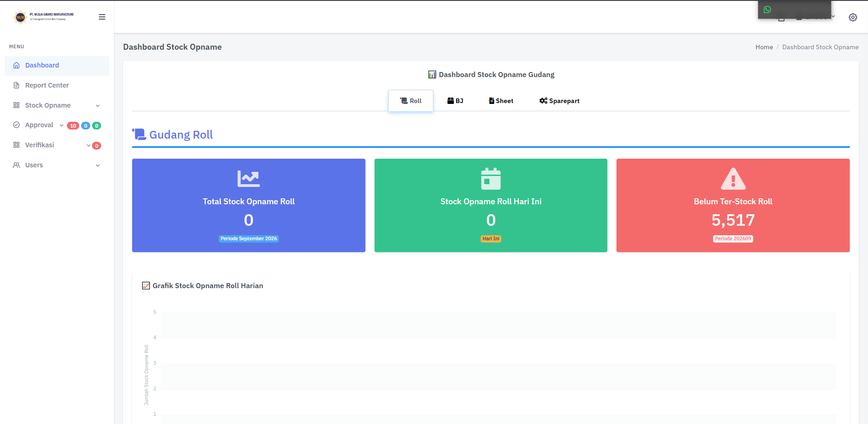Open the Stock Opname menu item
Viewport: 868px width, 424px height.
coord(57,105)
